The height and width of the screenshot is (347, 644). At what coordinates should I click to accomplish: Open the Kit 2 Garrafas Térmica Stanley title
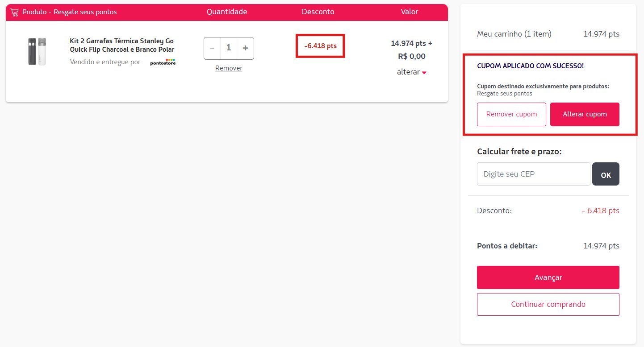click(122, 45)
